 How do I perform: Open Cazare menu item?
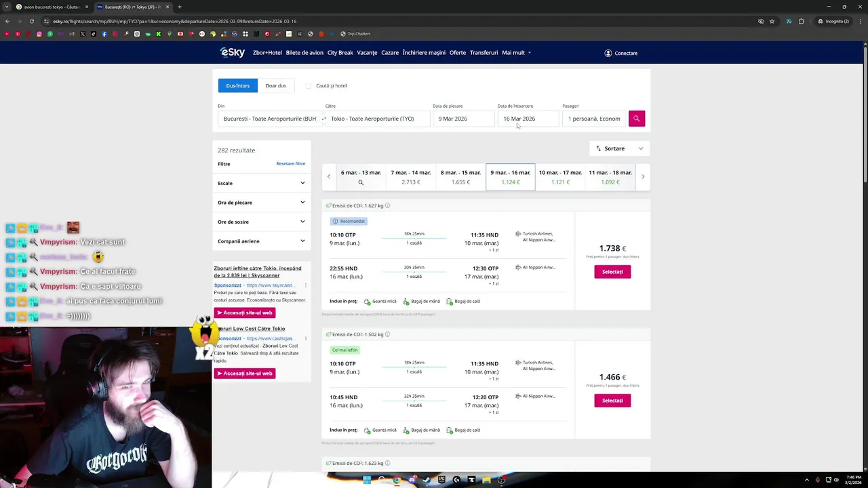(x=390, y=53)
